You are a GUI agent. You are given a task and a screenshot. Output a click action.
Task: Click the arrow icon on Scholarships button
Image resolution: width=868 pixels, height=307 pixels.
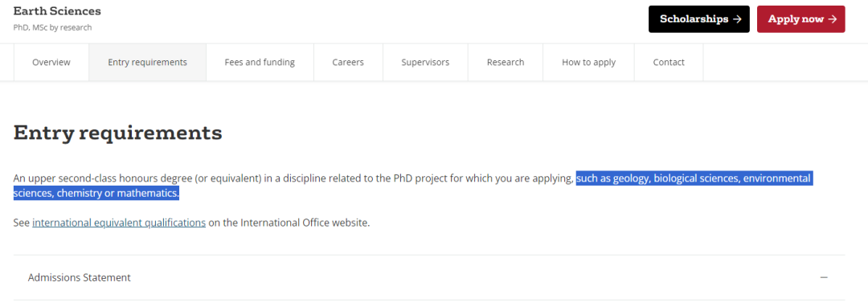point(737,18)
